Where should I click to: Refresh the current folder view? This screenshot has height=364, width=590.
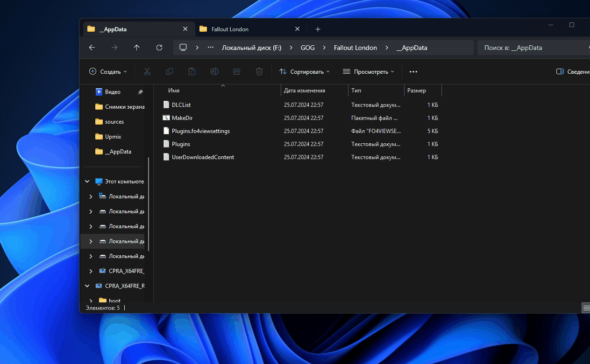159,48
